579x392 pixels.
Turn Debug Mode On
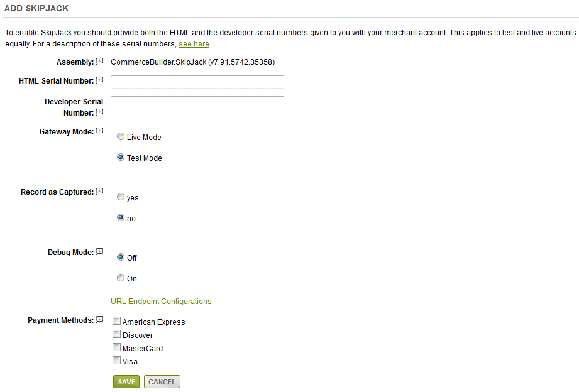coord(121,278)
